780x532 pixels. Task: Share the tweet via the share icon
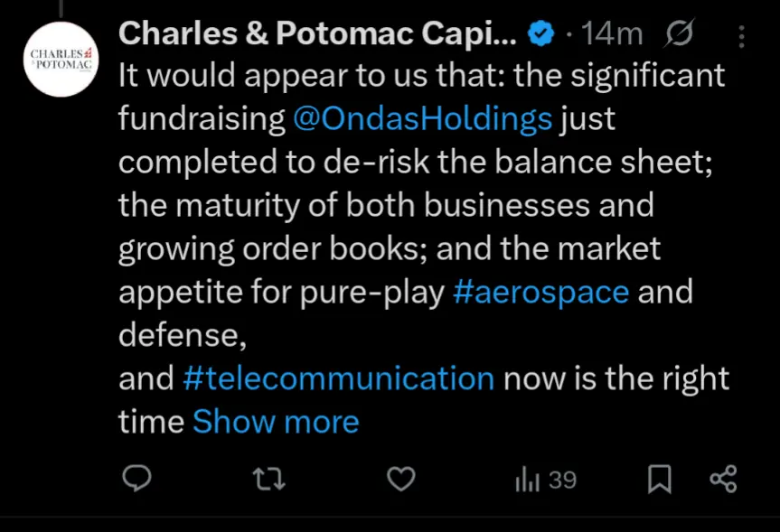(723, 480)
